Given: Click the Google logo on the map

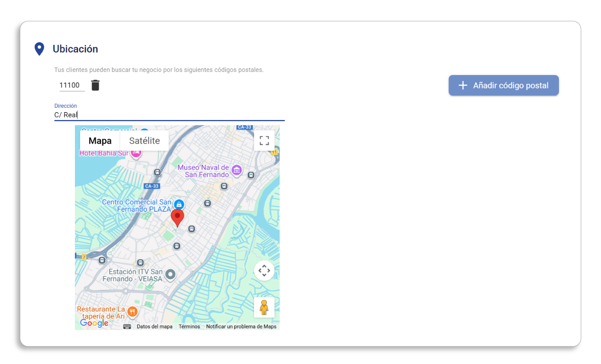Looking at the screenshot, I should (x=94, y=323).
